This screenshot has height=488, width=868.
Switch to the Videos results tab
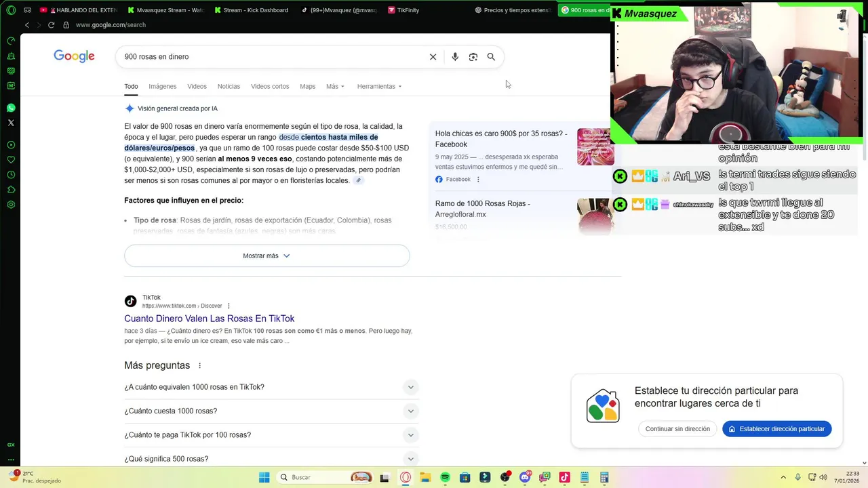pos(197,87)
